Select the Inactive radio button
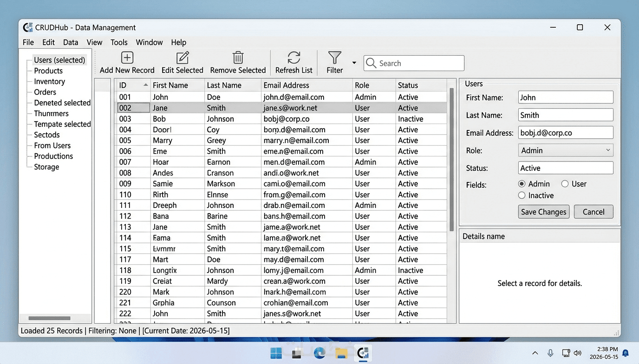This screenshot has width=639, height=364. (x=522, y=195)
